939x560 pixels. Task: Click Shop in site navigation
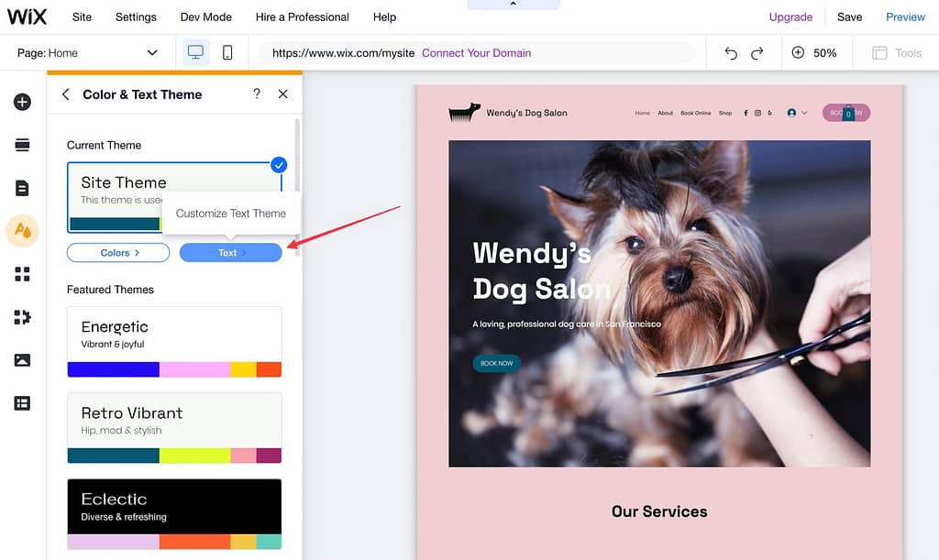click(x=725, y=113)
